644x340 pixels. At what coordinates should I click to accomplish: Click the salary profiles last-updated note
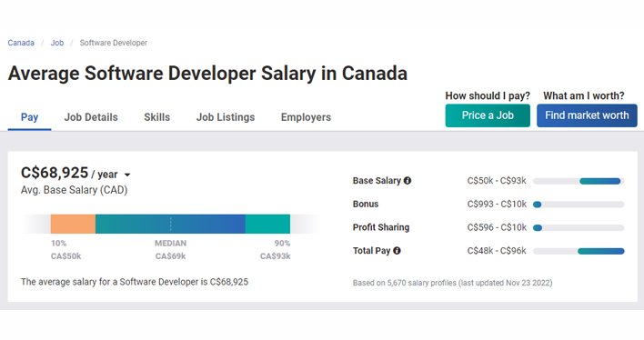(x=453, y=283)
